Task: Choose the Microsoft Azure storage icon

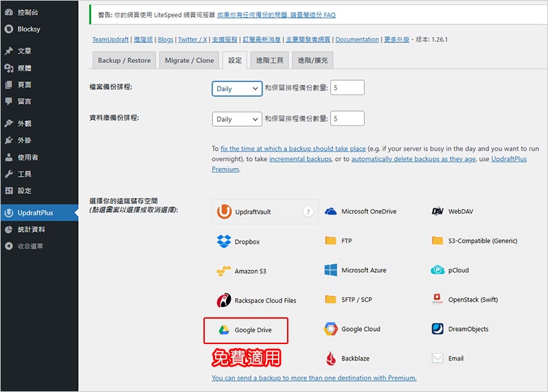Action: pos(331,270)
